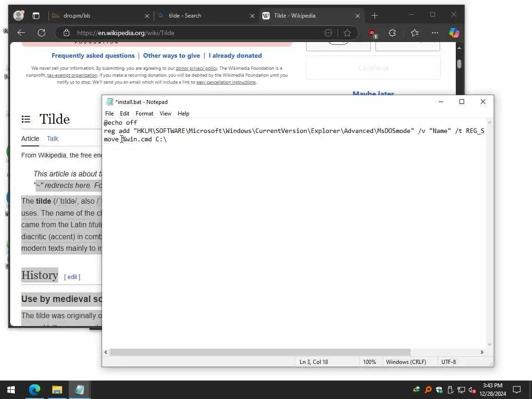Image resolution: width=532 pixels, height=399 pixels.
Task: Open the notification center icon
Action: (x=516, y=390)
